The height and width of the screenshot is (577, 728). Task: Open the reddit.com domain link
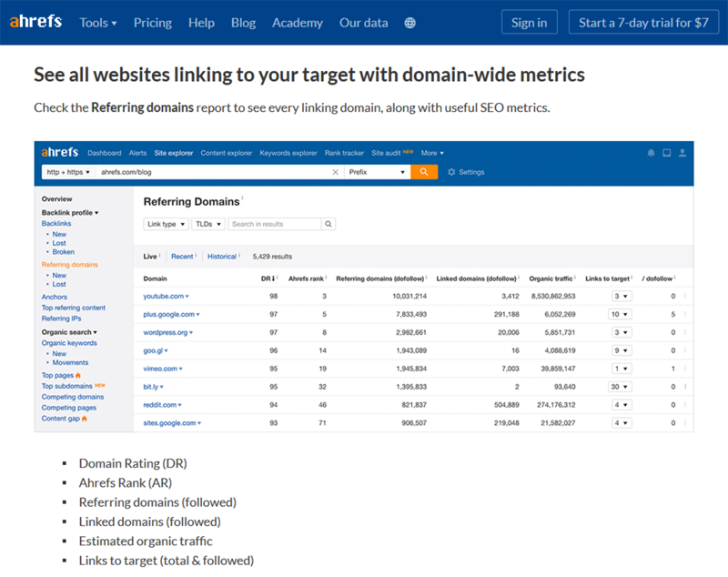[160, 405]
